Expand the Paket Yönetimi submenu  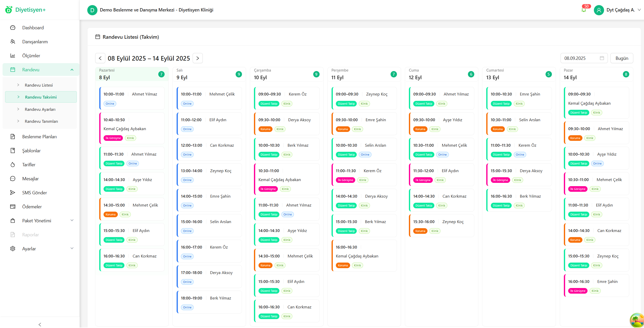(x=72, y=221)
